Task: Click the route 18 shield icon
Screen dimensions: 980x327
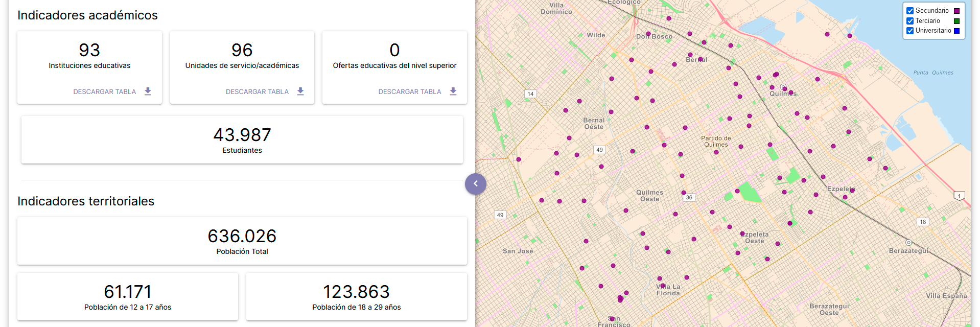Action: (922, 222)
